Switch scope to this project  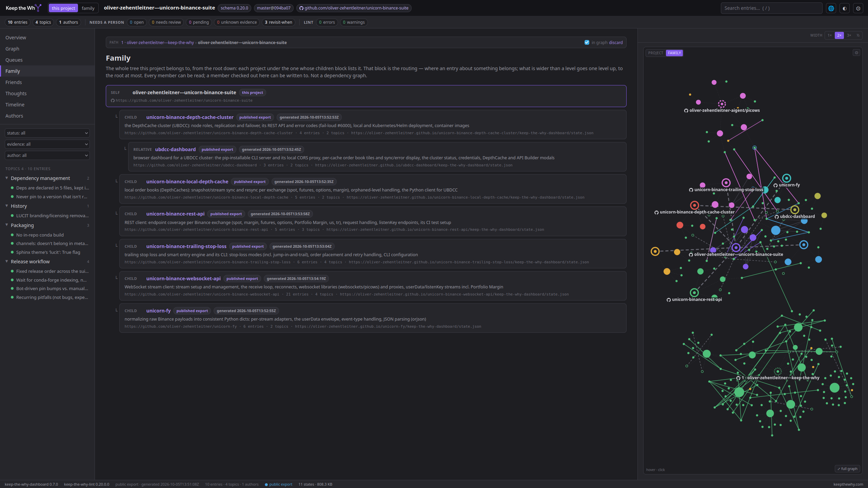tap(63, 8)
